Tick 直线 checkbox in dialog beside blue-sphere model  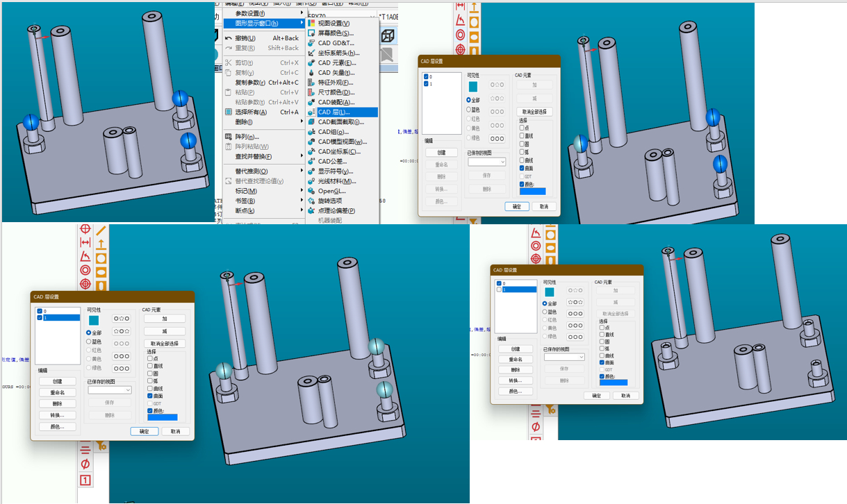[522, 137]
